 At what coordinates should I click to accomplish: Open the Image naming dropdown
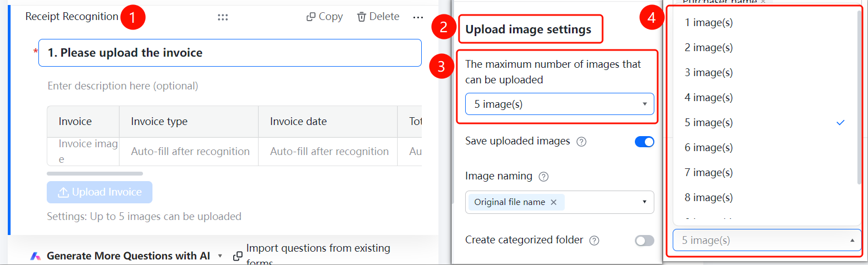tap(560, 202)
